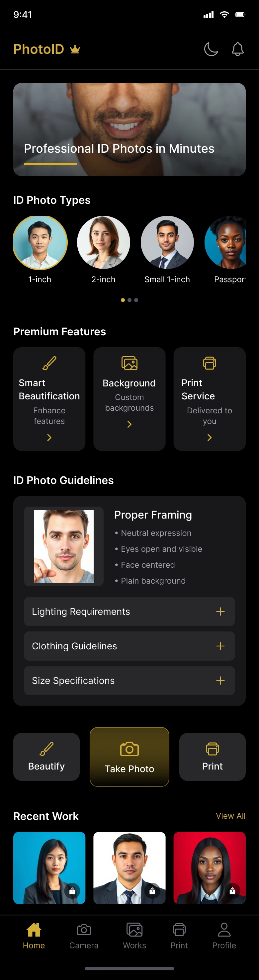Click the chevron under Custom backgrounds
The width and height of the screenshot is (259, 980).
pos(129,424)
